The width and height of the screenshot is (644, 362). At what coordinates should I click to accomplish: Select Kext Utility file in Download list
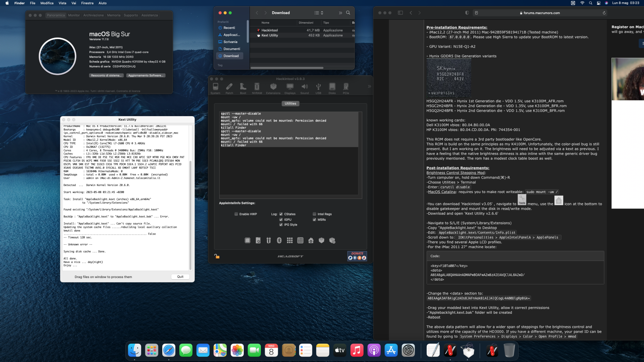coord(270,35)
